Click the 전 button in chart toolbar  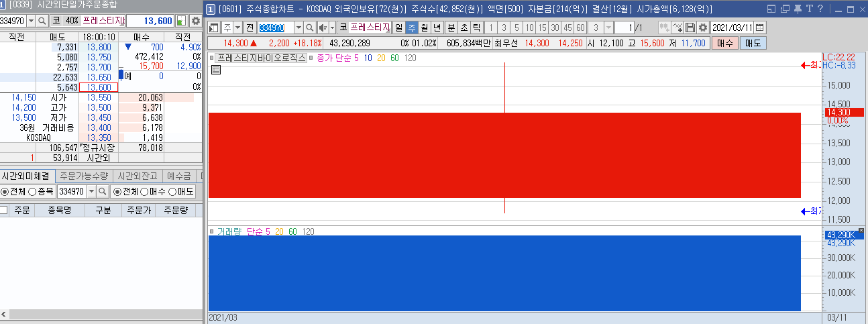(250, 28)
